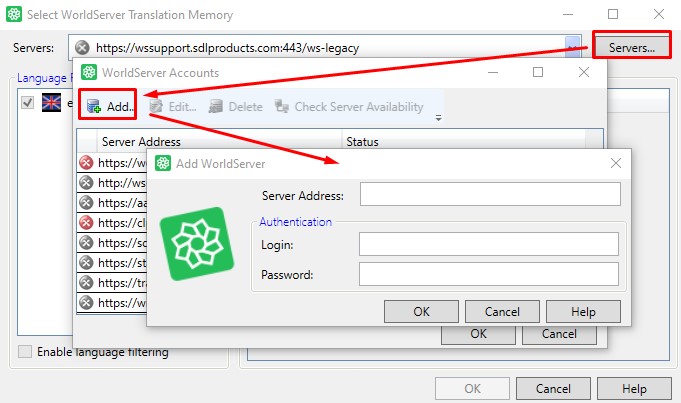Viewport: 681px width, 403px height.
Task: Click the Edit toolbar icon
Action: click(156, 107)
